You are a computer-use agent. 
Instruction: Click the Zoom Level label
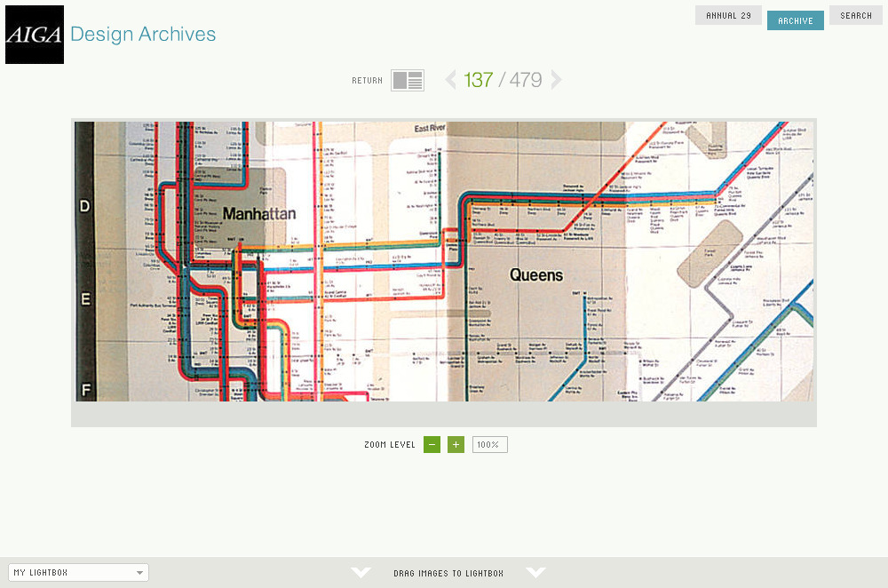390,445
